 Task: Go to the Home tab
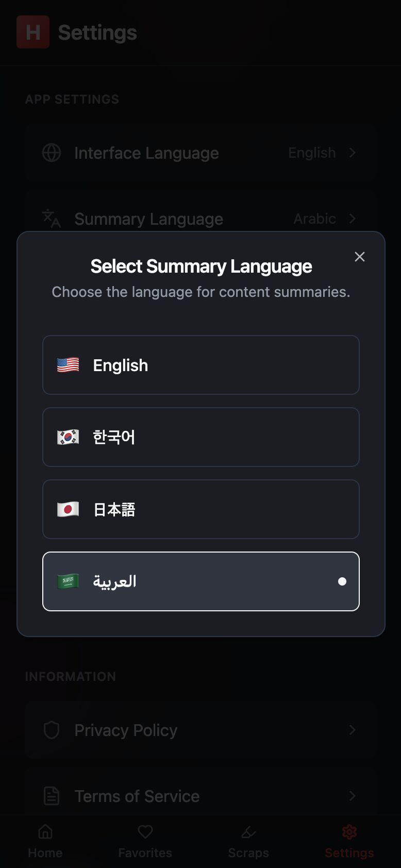45,841
